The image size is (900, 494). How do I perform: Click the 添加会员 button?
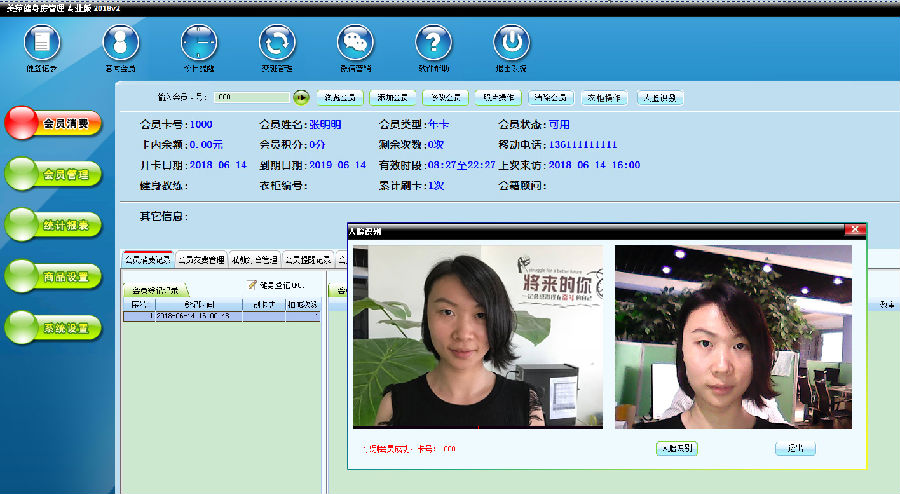pos(393,98)
